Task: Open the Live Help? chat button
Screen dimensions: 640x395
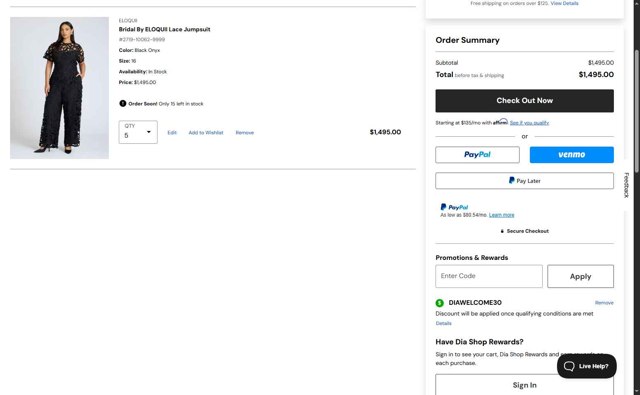Action: 587,366
